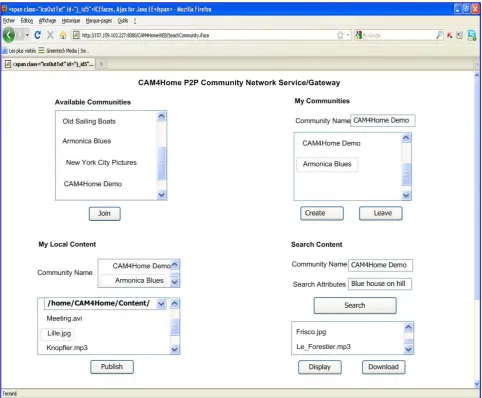Go to the Home page icon
482x398 pixels.
click(63, 35)
